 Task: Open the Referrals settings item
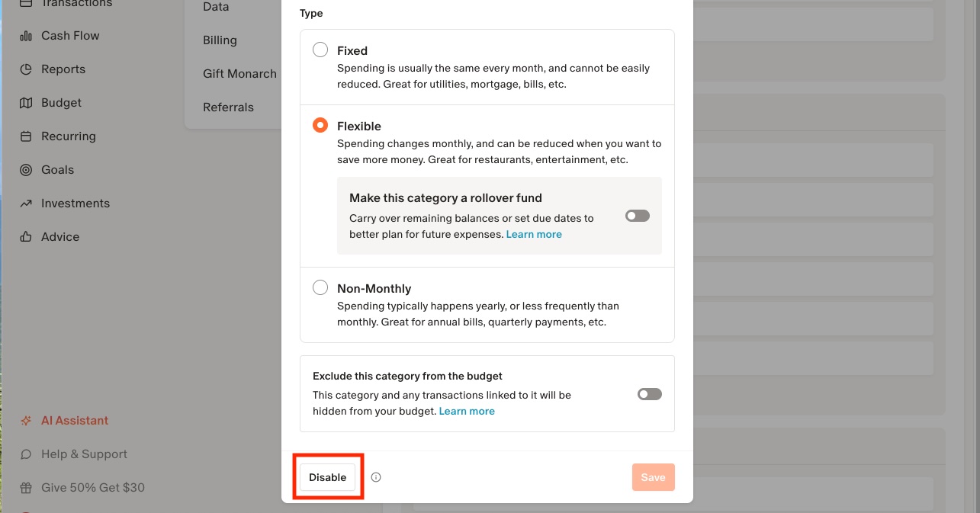point(228,107)
